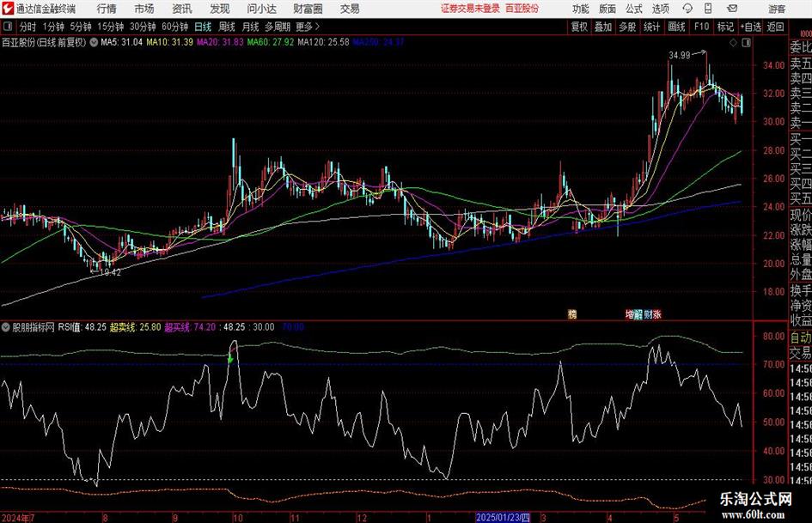
Task: Click the 增 marker on chart
Action: (x=630, y=314)
